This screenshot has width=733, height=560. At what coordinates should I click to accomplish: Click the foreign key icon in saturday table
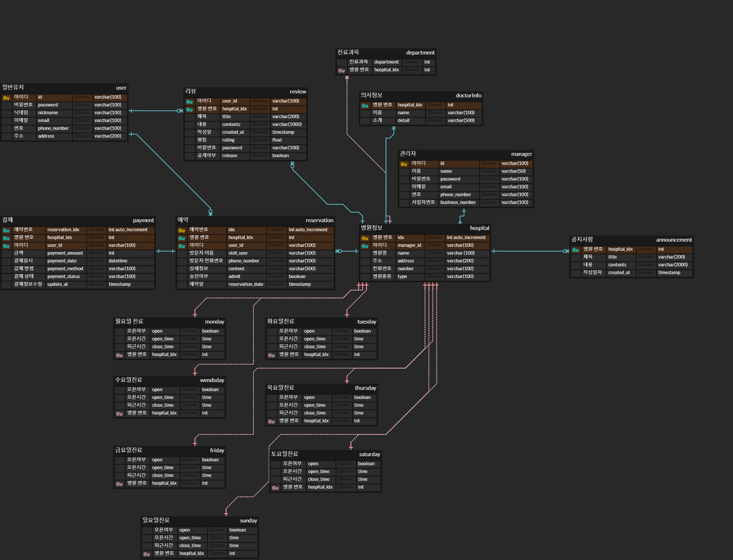tap(275, 487)
